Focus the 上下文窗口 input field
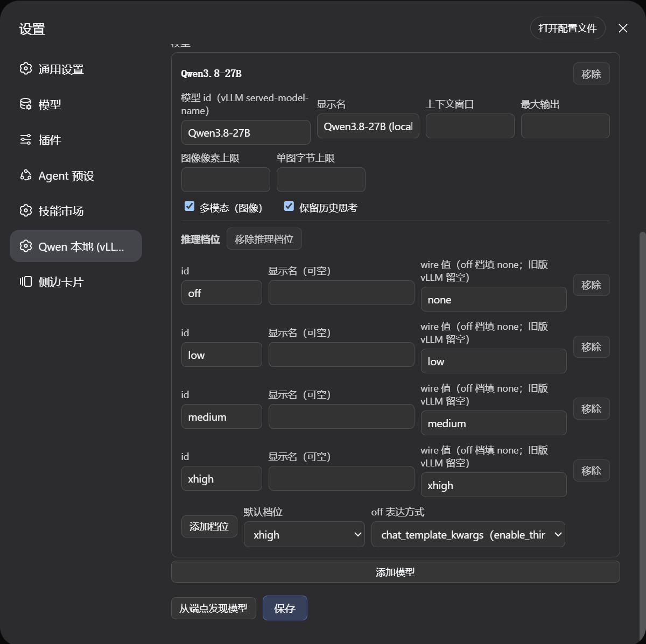Image resolution: width=646 pixels, height=644 pixels. (470, 126)
